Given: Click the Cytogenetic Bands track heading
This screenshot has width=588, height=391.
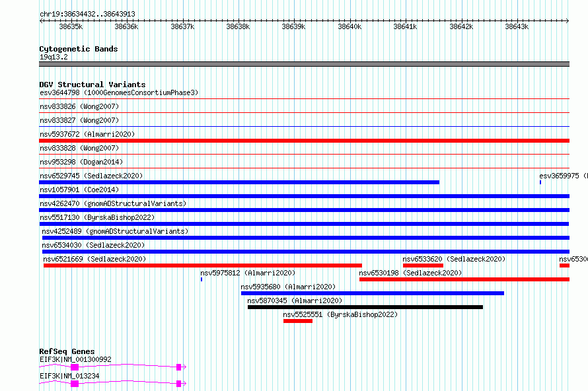Looking at the screenshot, I should [79, 49].
